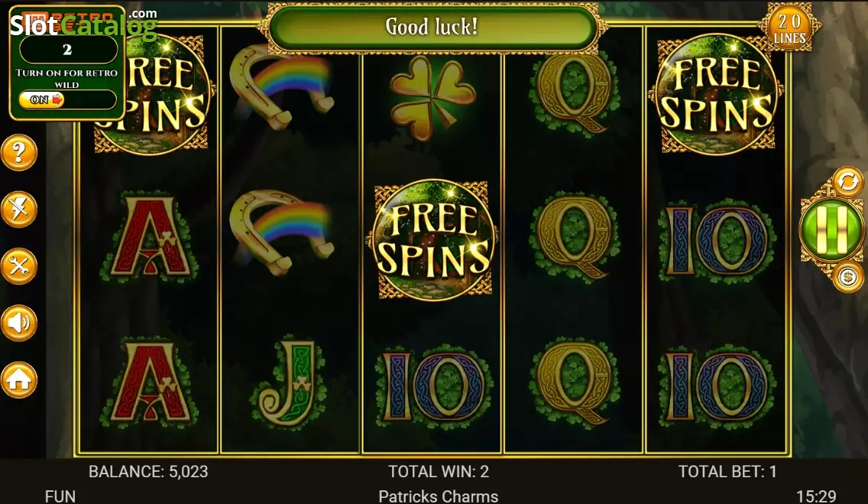The width and height of the screenshot is (868, 504).
Task: Click the green J symbol
Action: pos(288,383)
